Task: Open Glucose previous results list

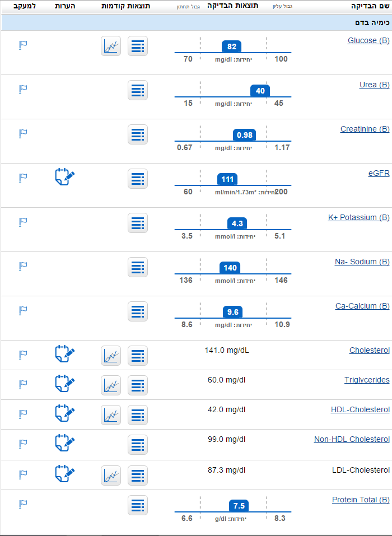Action: (x=138, y=46)
